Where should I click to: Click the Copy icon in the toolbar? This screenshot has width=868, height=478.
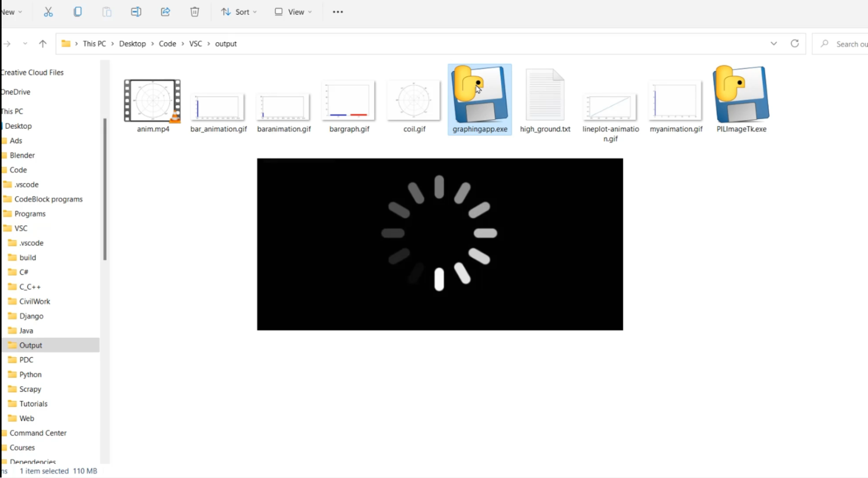77,11
